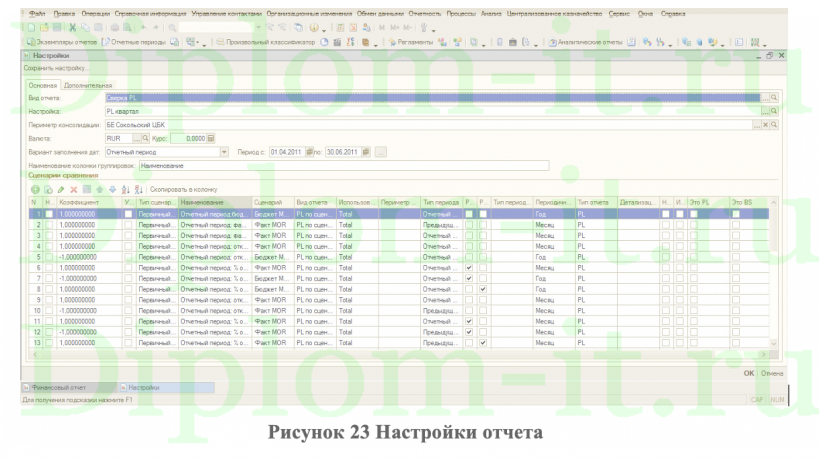Screen dimensions: 819x460
Task: Open the Отчетность menu
Action: [x=425, y=14]
